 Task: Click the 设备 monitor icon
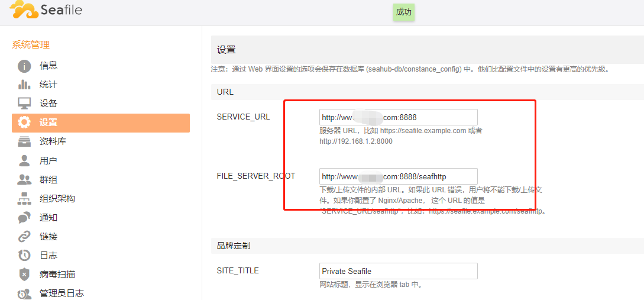[24, 103]
